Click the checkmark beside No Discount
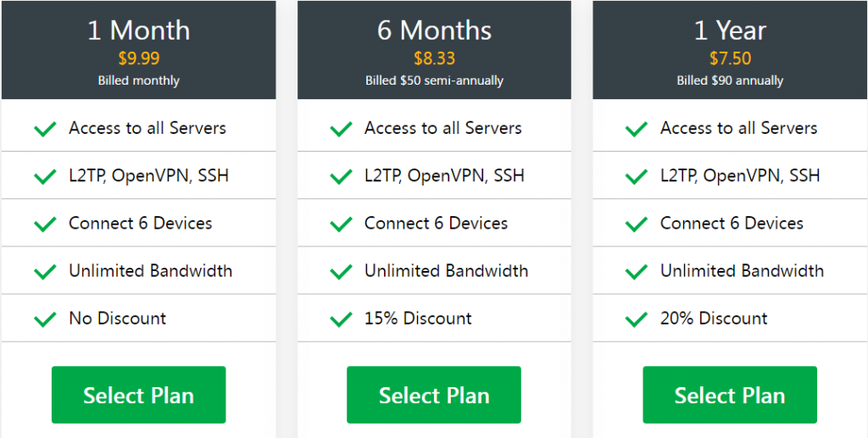The width and height of the screenshot is (868, 438). tap(45, 319)
